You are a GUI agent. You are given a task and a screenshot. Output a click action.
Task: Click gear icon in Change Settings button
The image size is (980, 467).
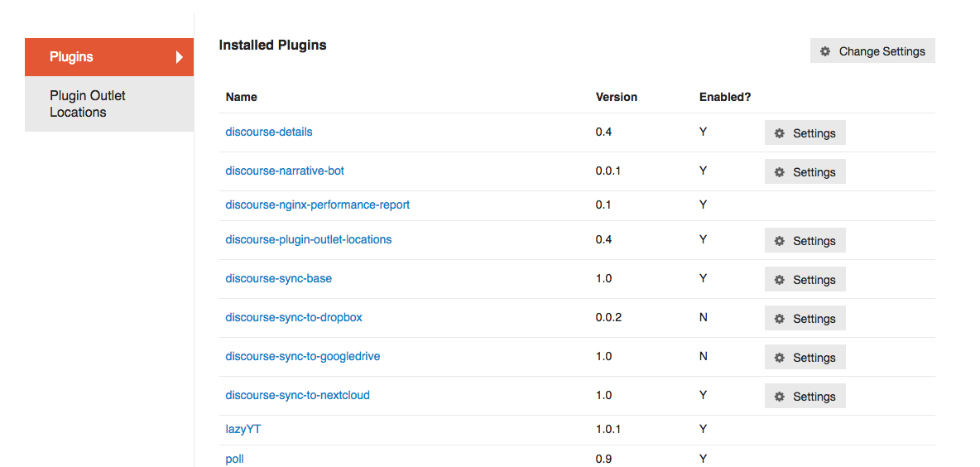point(825,51)
